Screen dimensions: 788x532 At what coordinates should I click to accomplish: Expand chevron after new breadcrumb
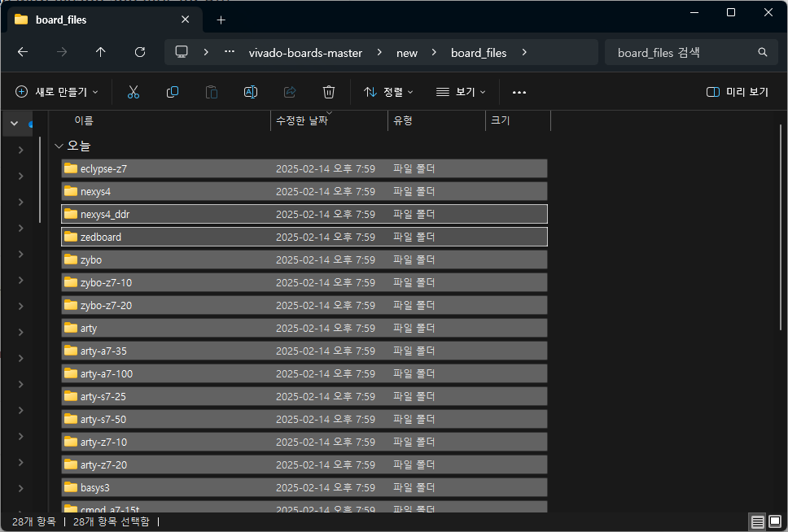click(434, 52)
